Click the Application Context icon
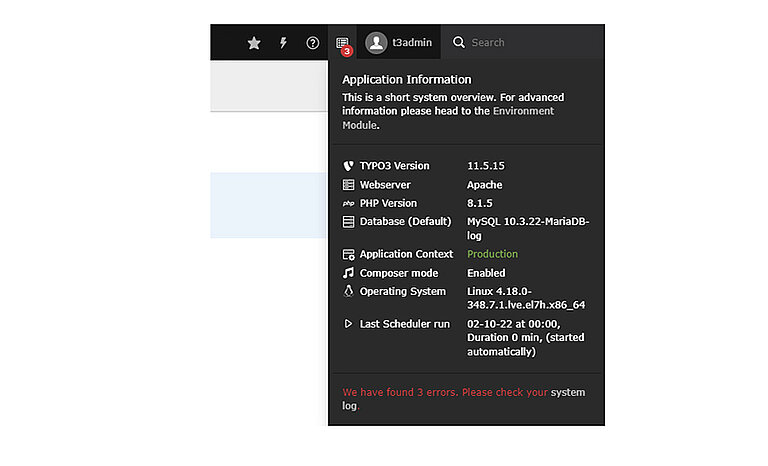 (348, 254)
